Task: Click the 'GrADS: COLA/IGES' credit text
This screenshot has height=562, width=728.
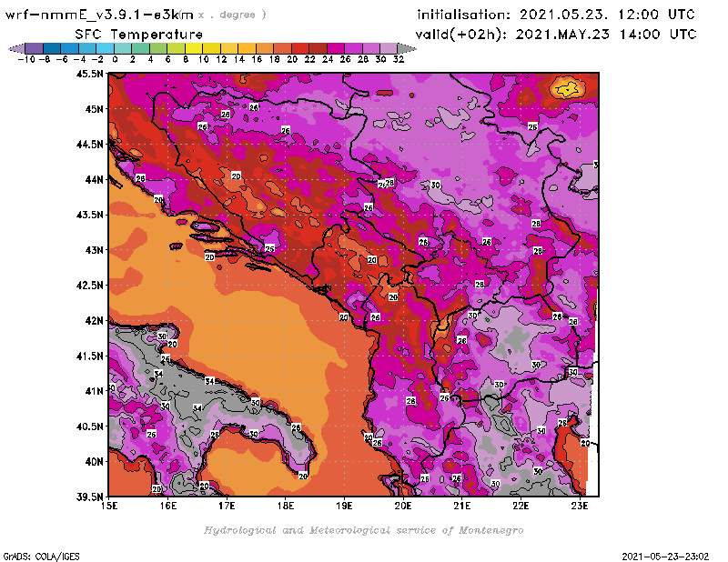Action: (41, 556)
